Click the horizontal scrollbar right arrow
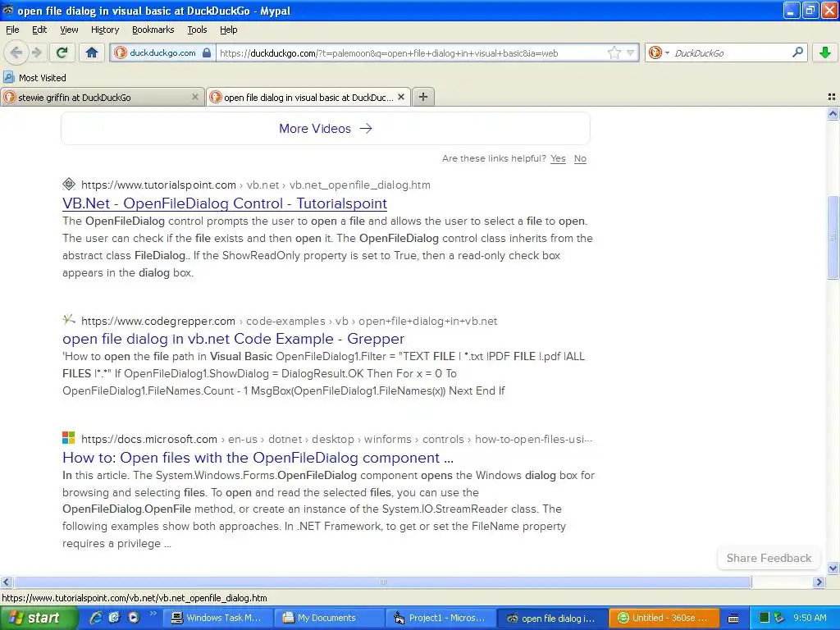This screenshot has width=840, height=630. tap(819, 582)
